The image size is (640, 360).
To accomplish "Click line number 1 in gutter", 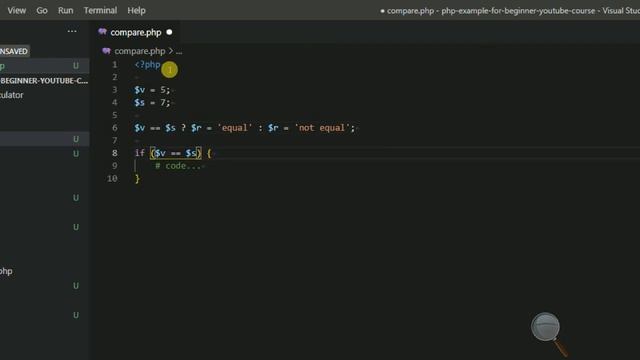I will coord(115,64).
